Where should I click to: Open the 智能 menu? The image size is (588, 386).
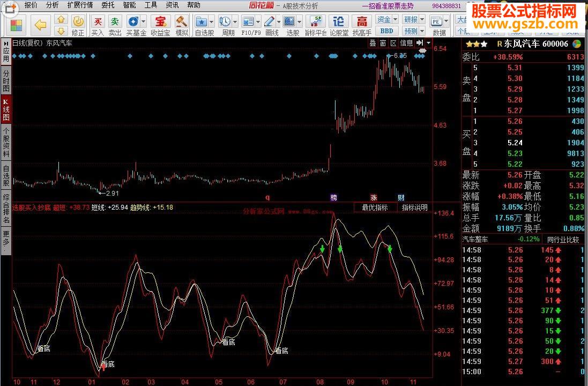coord(129,5)
